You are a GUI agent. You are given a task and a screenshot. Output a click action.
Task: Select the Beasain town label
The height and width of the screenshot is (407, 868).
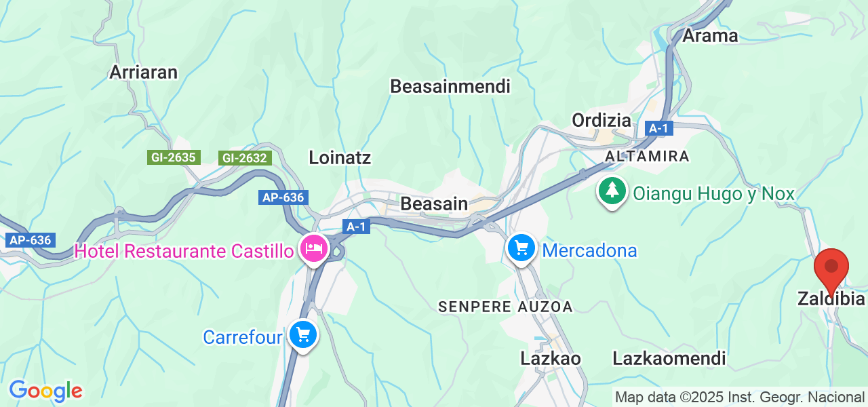coord(434,203)
